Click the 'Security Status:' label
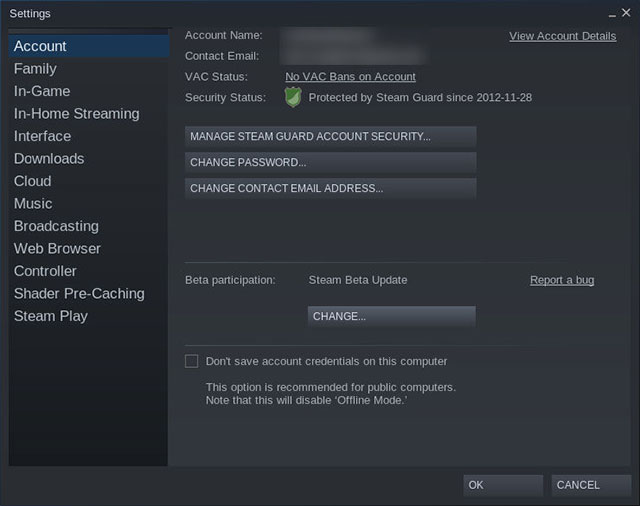 [225, 98]
